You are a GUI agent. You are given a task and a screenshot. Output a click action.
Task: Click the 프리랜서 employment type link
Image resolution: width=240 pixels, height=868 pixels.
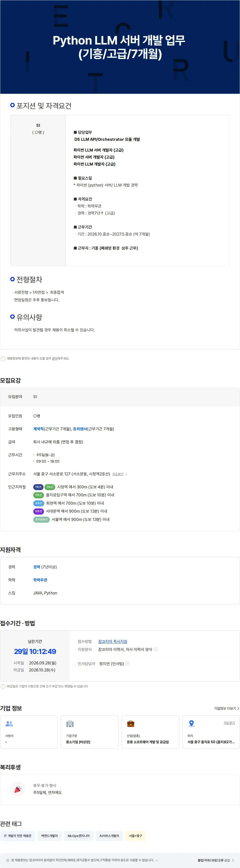(80, 429)
